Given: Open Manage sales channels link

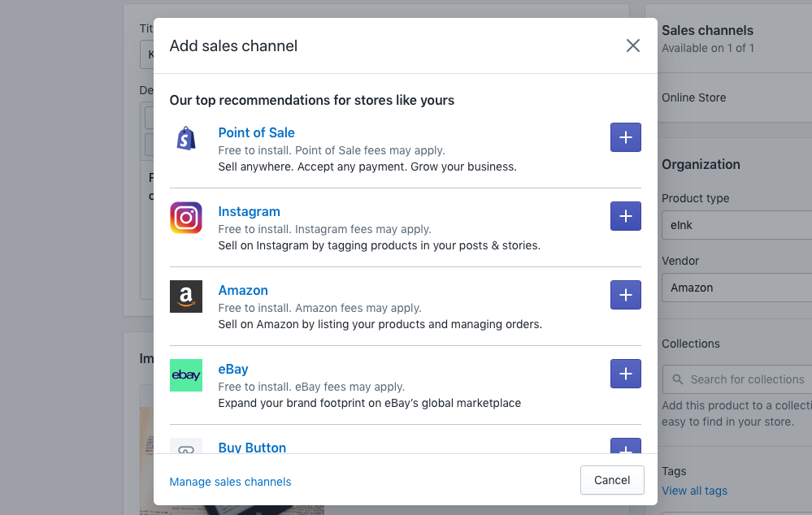Looking at the screenshot, I should click(x=231, y=482).
